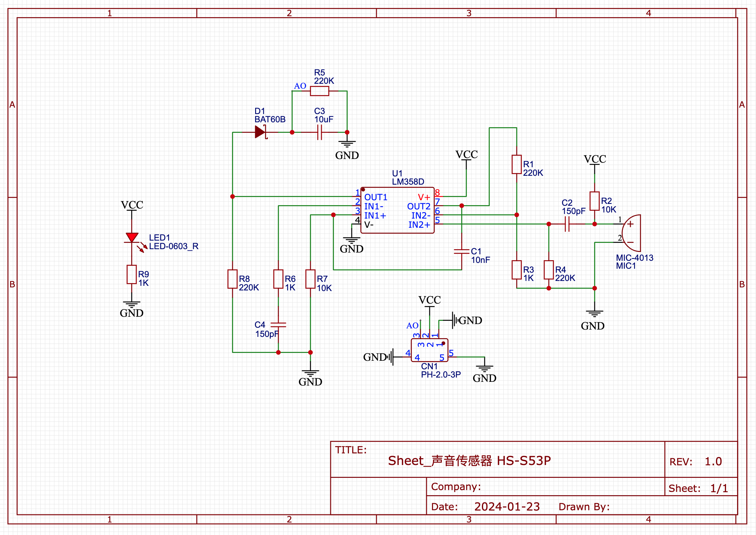Click the C3 10uF capacitor symbol
Viewport: 756px width, 535px height.
319,132
